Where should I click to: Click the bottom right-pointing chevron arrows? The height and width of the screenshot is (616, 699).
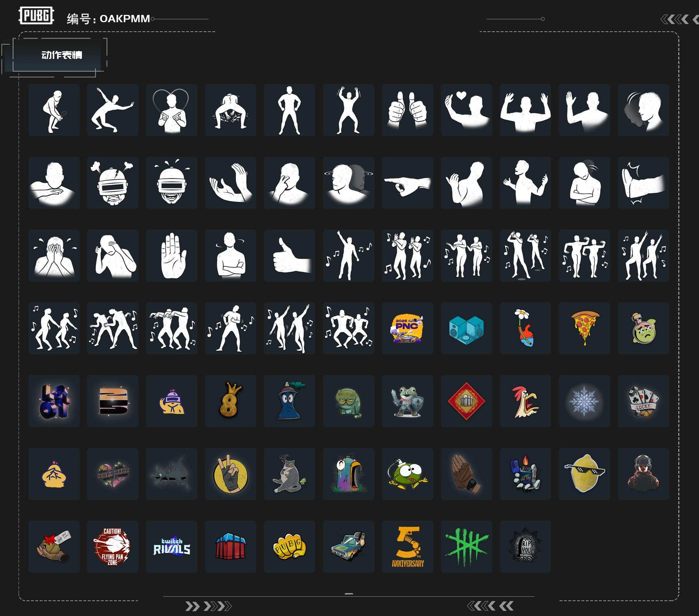click(208, 606)
